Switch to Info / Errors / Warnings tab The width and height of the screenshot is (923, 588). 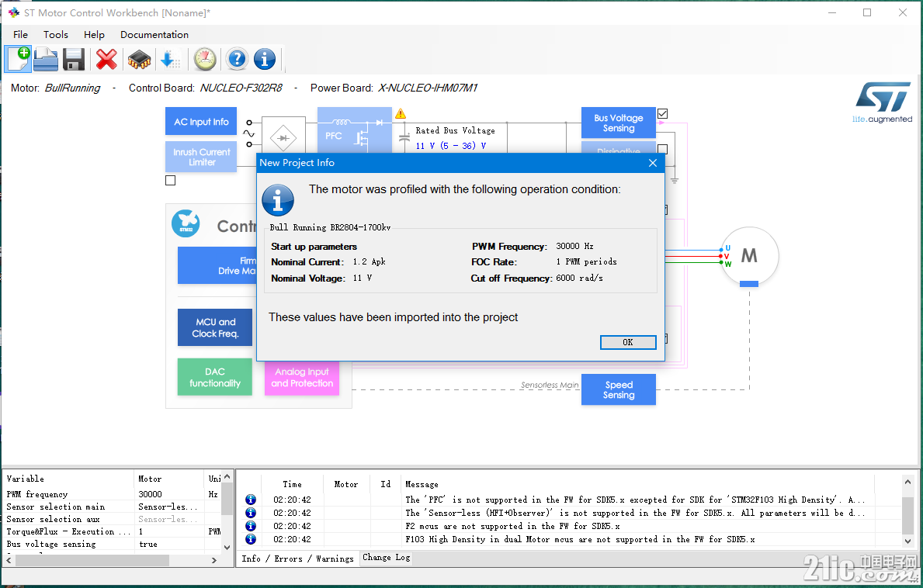tap(297, 559)
